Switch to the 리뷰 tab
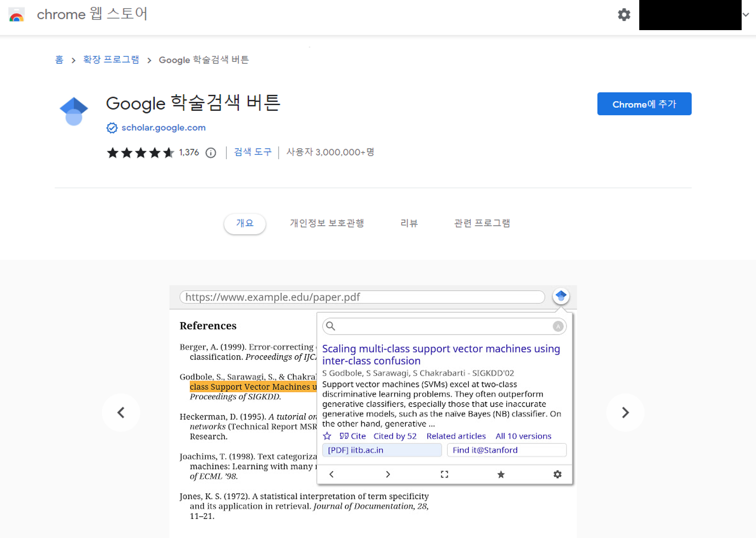 point(409,223)
